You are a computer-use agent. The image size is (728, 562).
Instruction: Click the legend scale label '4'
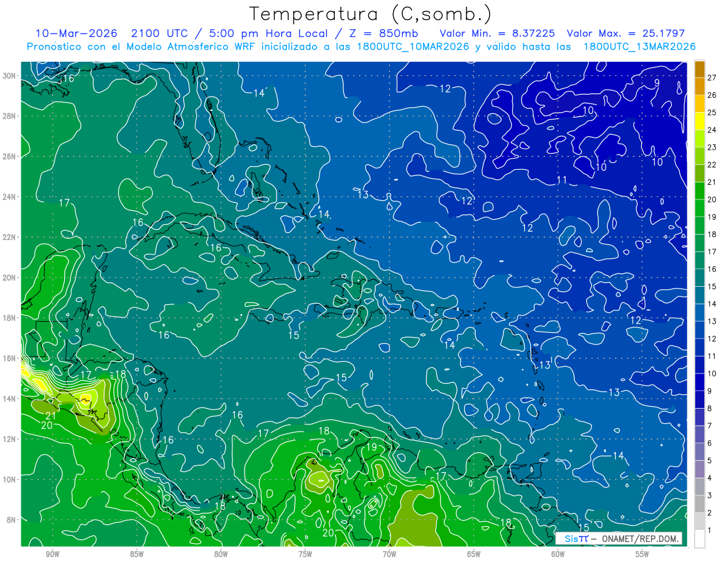(x=710, y=479)
